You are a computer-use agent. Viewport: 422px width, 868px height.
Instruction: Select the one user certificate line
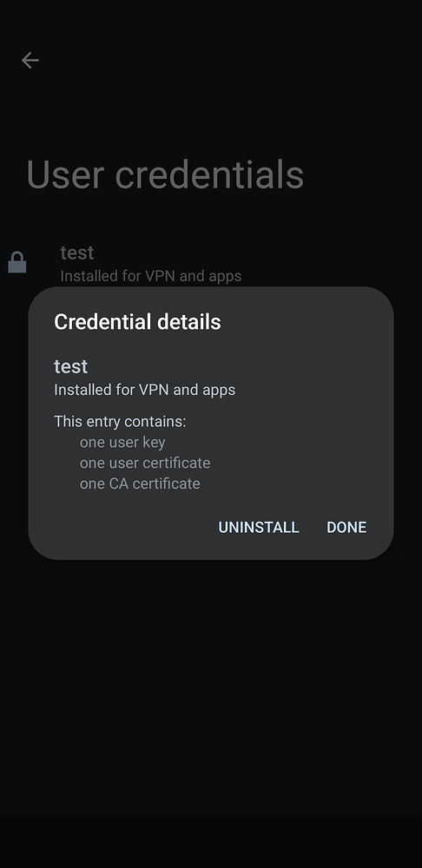click(145, 463)
